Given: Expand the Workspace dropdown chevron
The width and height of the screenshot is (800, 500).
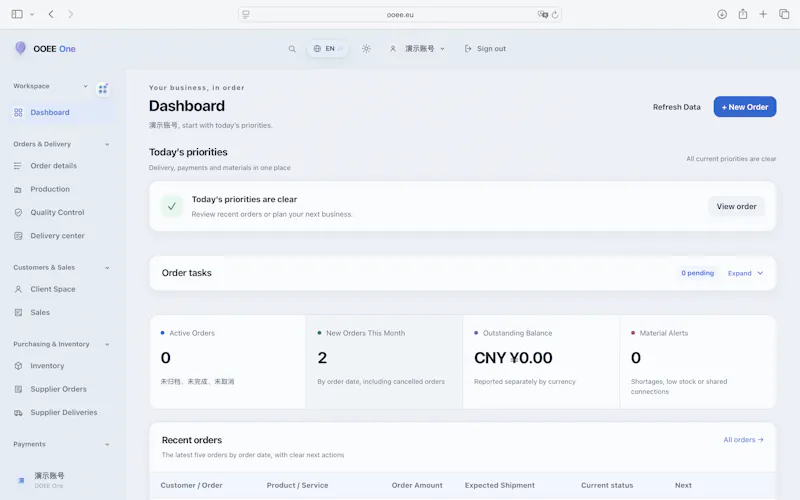Looking at the screenshot, I should coord(85,86).
